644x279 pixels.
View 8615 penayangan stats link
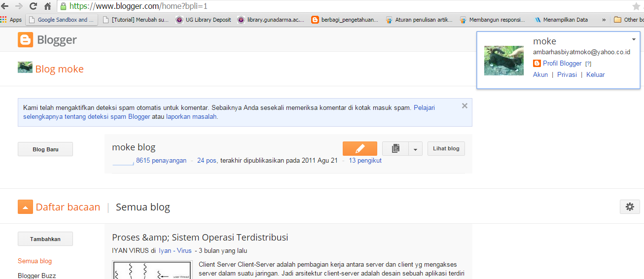point(161,160)
